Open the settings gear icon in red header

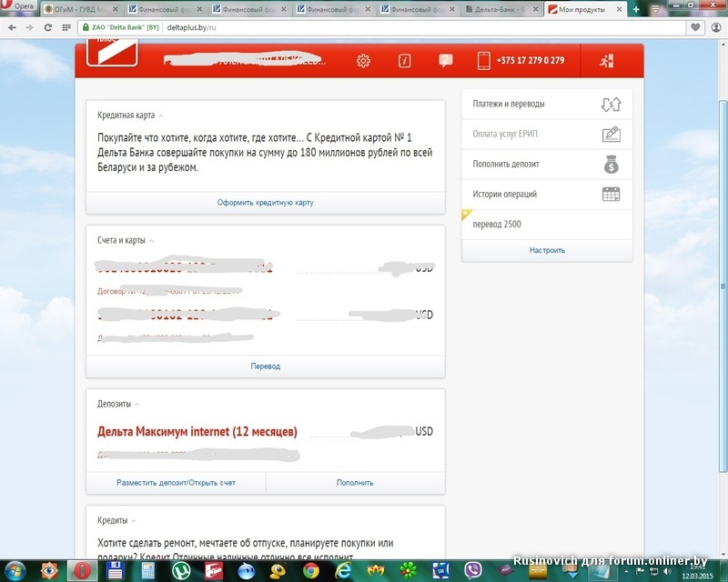pos(363,61)
